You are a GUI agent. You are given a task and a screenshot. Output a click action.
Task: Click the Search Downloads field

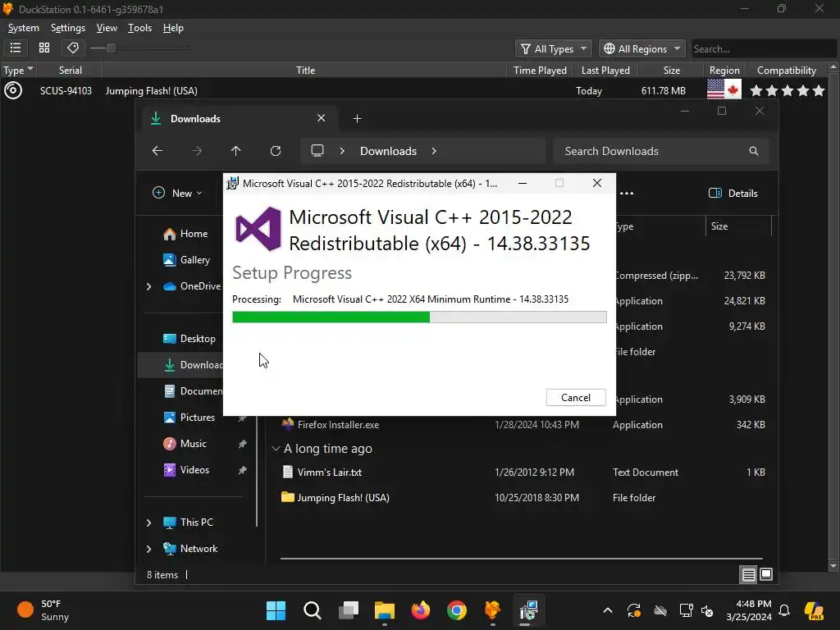(x=660, y=151)
